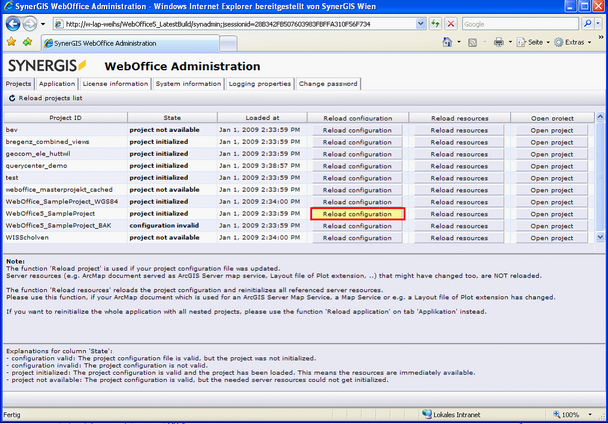Open the System information tab
The image size is (608, 424).
click(188, 84)
